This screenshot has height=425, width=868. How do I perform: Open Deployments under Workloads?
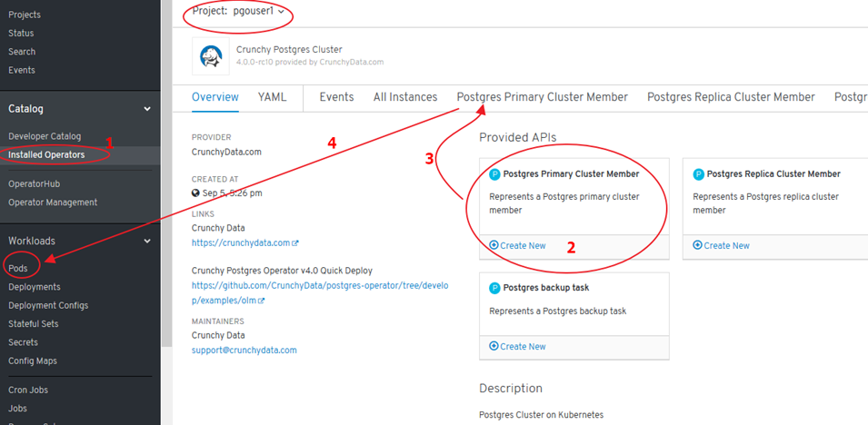pyautogui.click(x=35, y=287)
